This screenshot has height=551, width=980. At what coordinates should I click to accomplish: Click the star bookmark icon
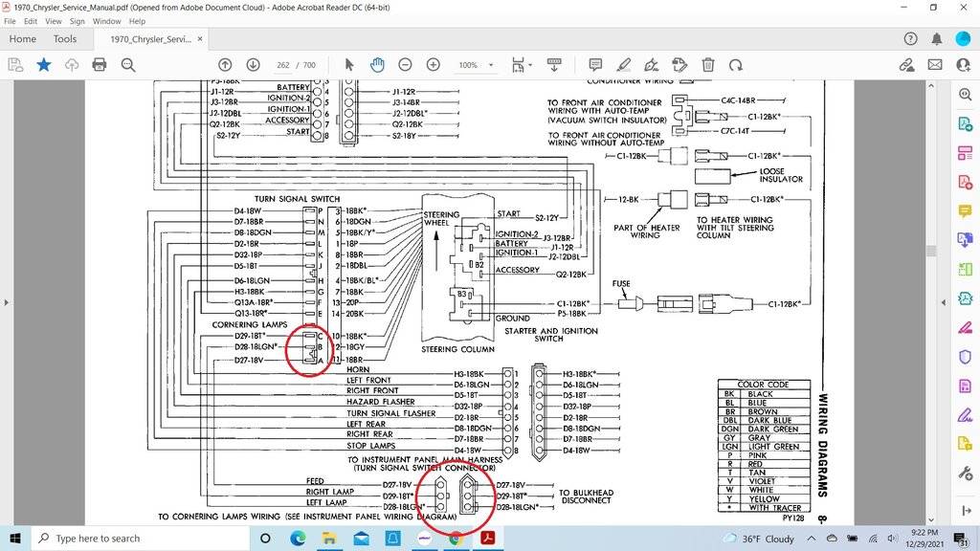(x=43, y=65)
